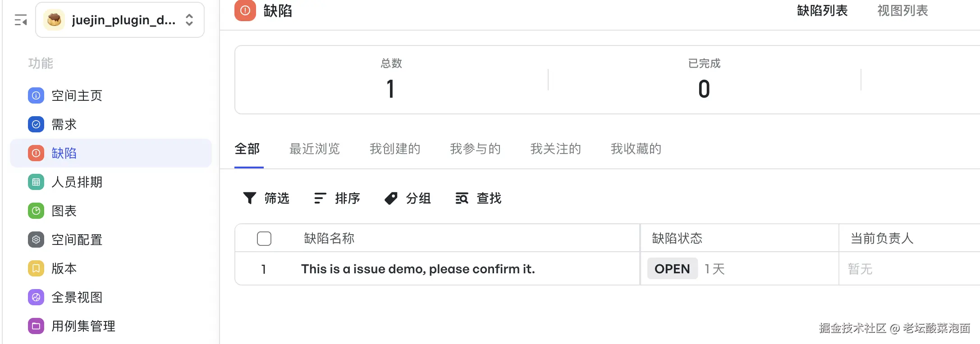Tick the select-all checkbox in table header
The width and height of the screenshot is (980, 344).
(264, 238)
